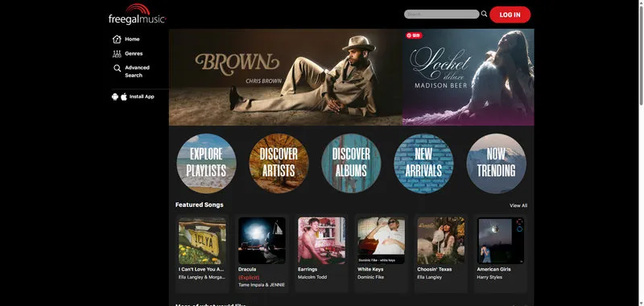Click the song title 'Dracula'
Viewport: 644px width, 306px height.
pos(247,270)
